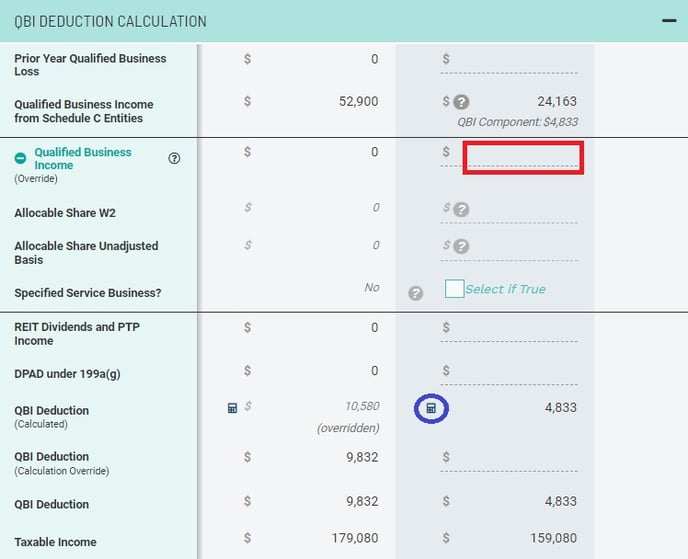Open help icon for Specified Service Business
The image size is (688, 559).
coord(416,293)
